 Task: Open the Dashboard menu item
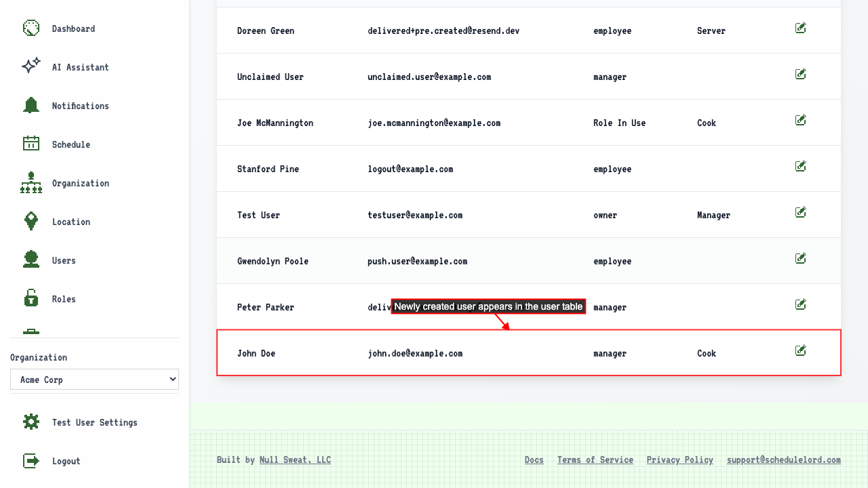pyautogui.click(x=73, y=28)
